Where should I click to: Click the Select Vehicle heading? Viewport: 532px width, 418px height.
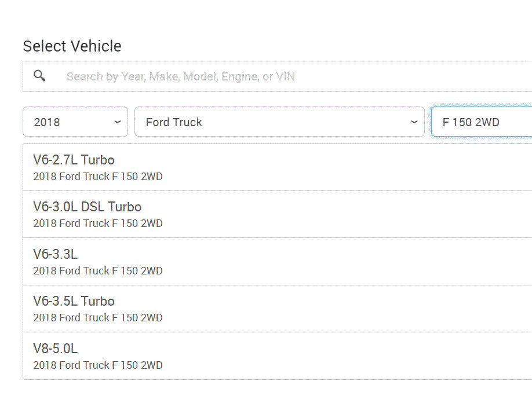click(72, 46)
